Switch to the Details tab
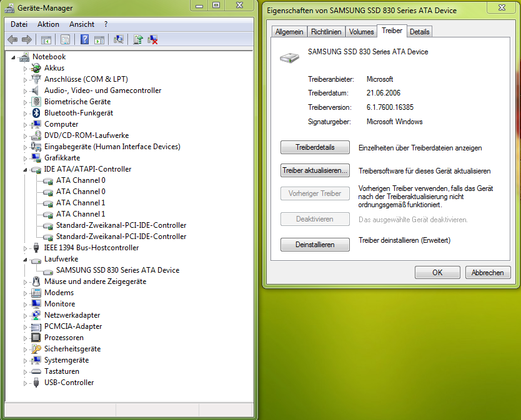Viewport: 521px width, 420px height. (419, 32)
